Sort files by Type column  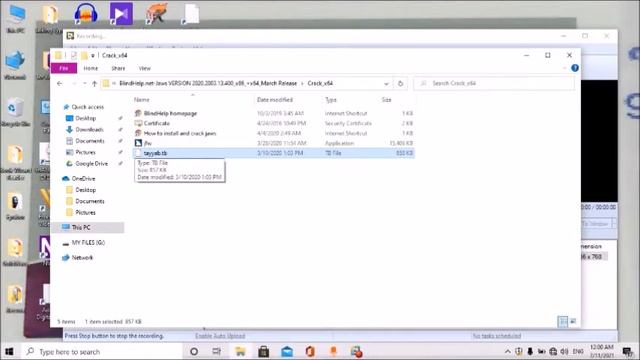(331, 100)
